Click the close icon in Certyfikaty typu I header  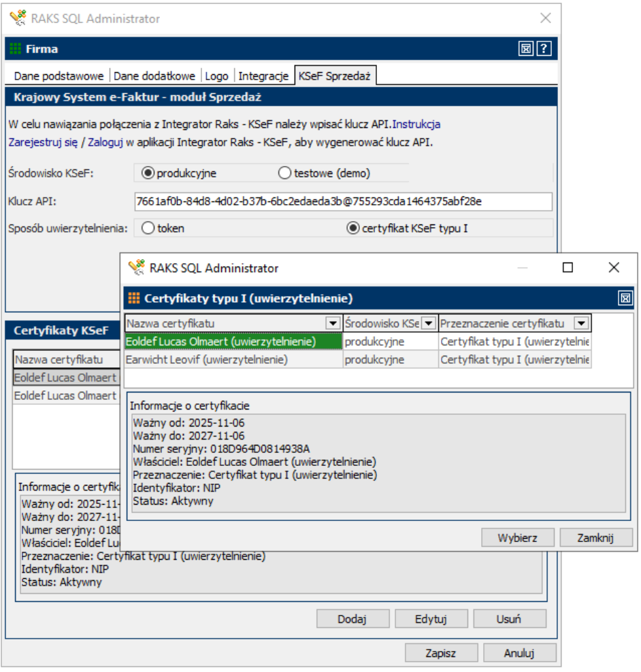[624, 298]
